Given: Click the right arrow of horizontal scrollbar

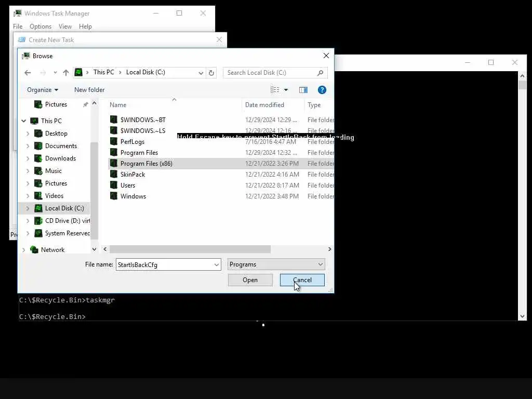Looking at the screenshot, I should [329, 249].
